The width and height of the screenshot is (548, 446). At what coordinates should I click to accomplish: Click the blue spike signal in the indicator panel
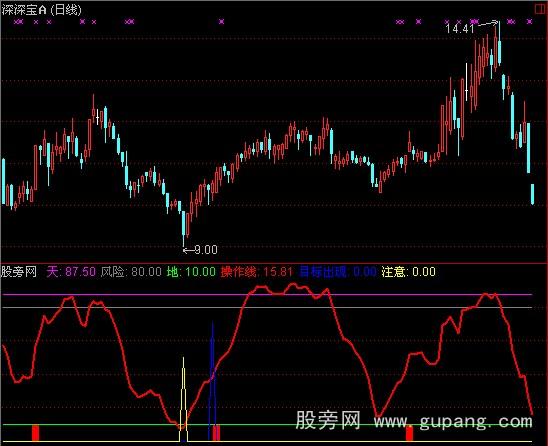[x=212, y=379]
